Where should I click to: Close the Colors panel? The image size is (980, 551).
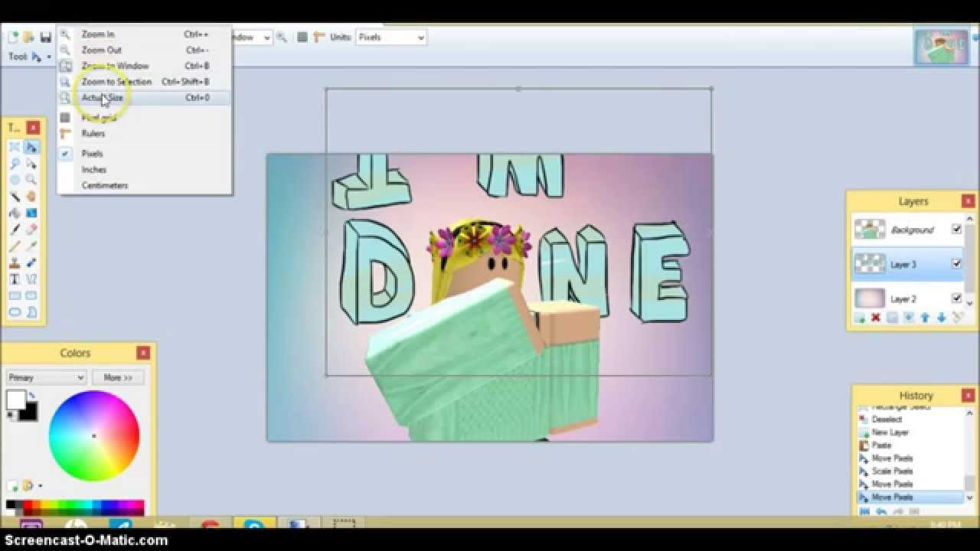143,353
